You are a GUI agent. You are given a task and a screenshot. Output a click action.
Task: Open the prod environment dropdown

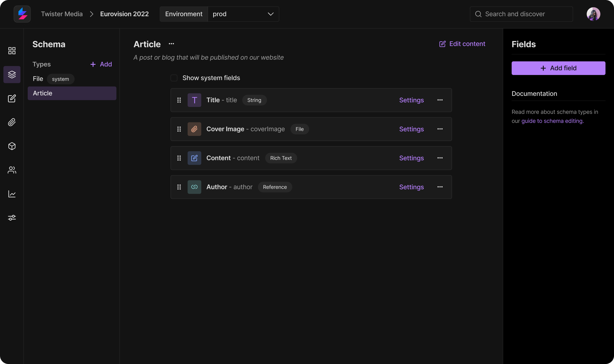point(243,14)
